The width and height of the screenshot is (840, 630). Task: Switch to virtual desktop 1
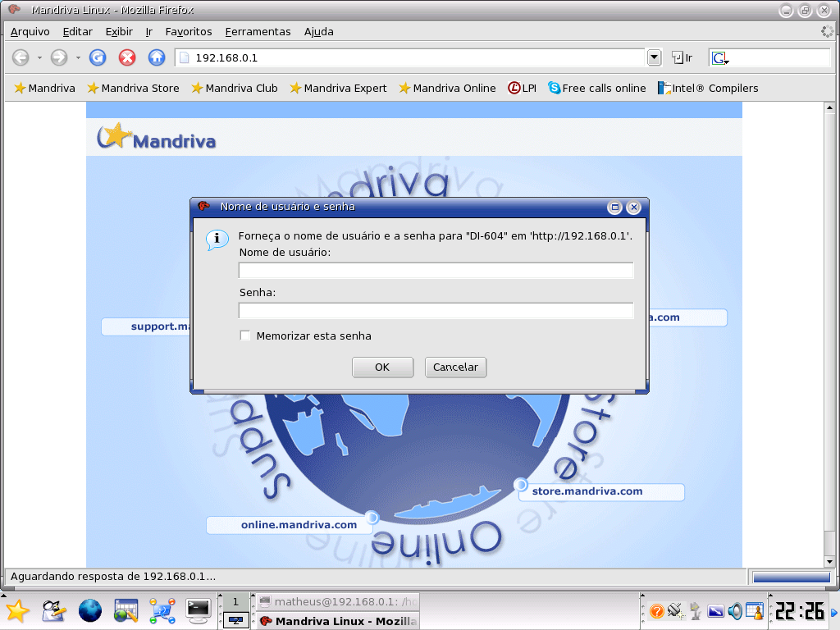click(x=235, y=601)
